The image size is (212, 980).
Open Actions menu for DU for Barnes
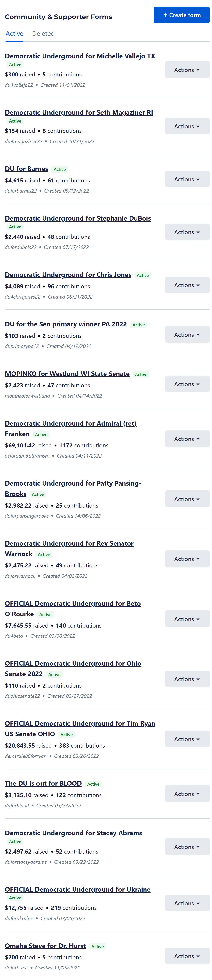pos(187,179)
